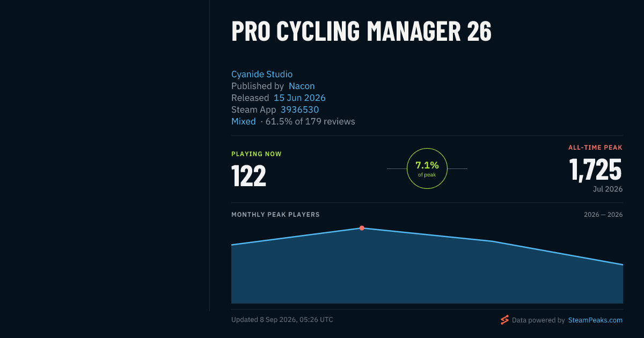Screen dimensions: 644x338
Task: Select the all-time peak value 1,725
Action: (596, 170)
